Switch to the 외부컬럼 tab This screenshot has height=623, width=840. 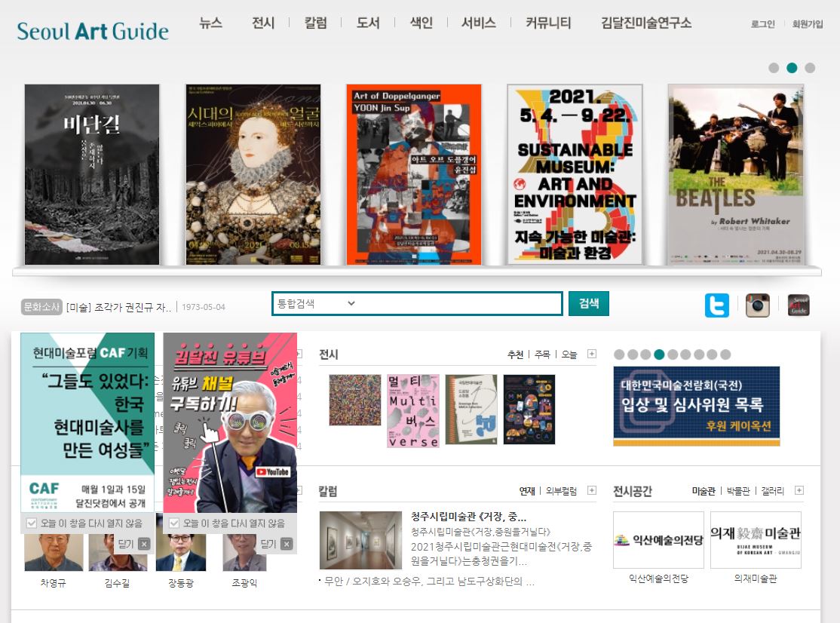[562, 491]
